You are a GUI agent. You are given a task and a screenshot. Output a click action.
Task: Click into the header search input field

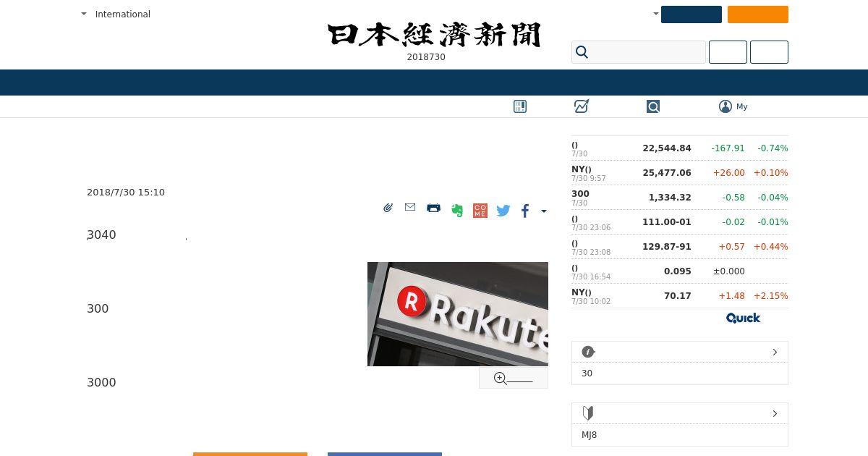pos(639,52)
